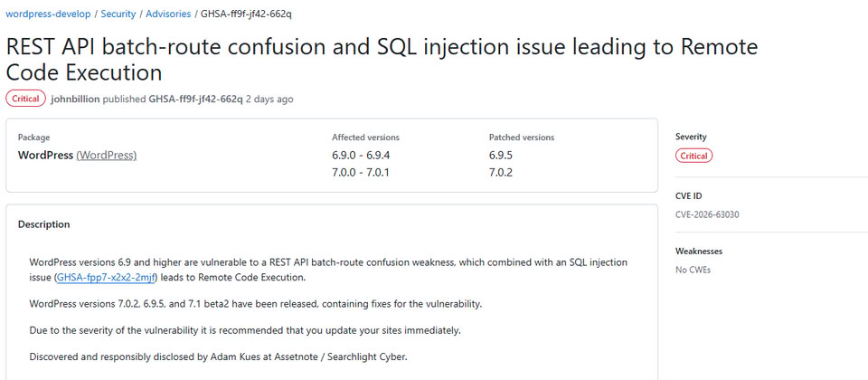The height and width of the screenshot is (380, 868).
Task: Click the GHSA-ff9f-jf42-662q breadcrumb text
Action: 246,14
